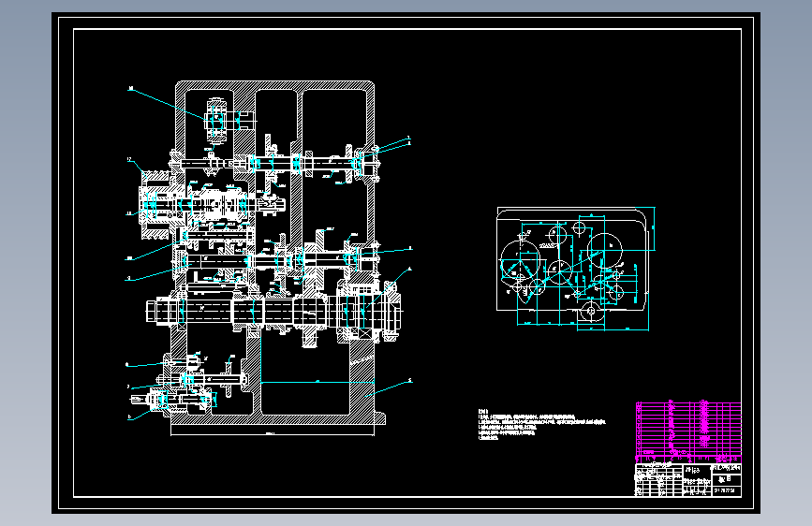812x526 pixels.
Task: Click the technical requirements notes block
Action: 541,425
